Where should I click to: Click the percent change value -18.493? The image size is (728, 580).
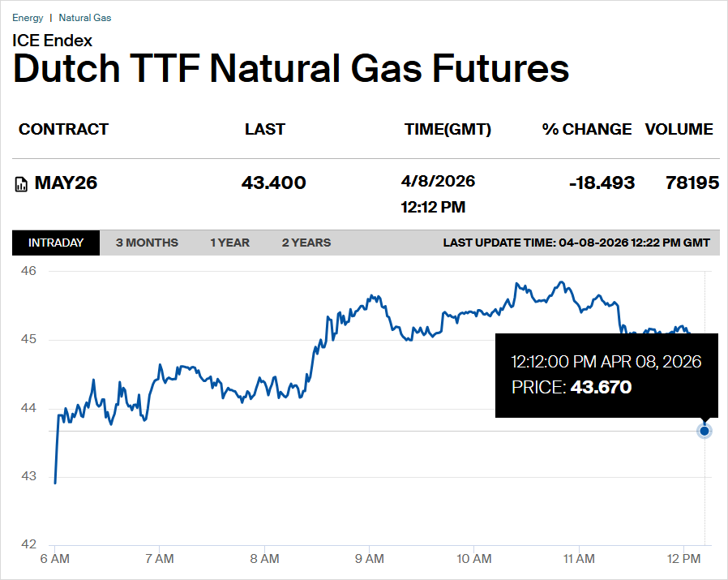[x=602, y=183]
